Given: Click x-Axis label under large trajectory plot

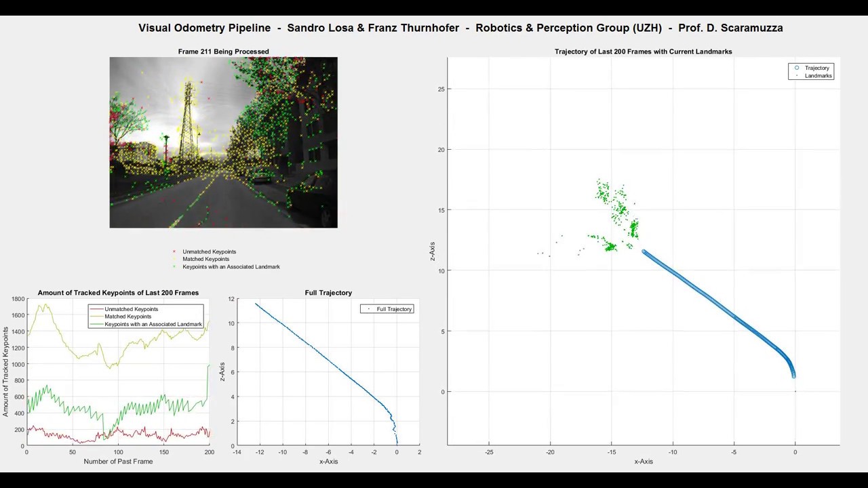Looking at the screenshot, I should 644,462.
